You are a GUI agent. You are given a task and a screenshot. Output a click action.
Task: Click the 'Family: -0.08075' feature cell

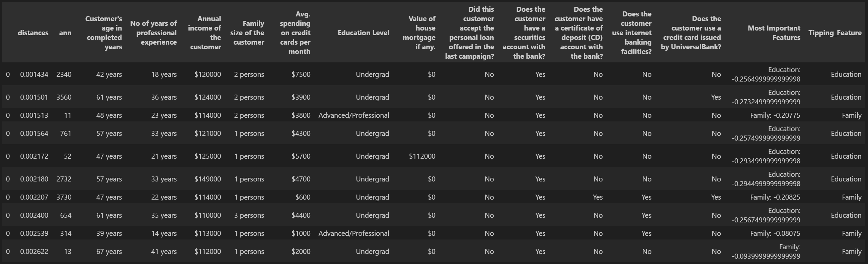pyautogui.click(x=775, y=233)
